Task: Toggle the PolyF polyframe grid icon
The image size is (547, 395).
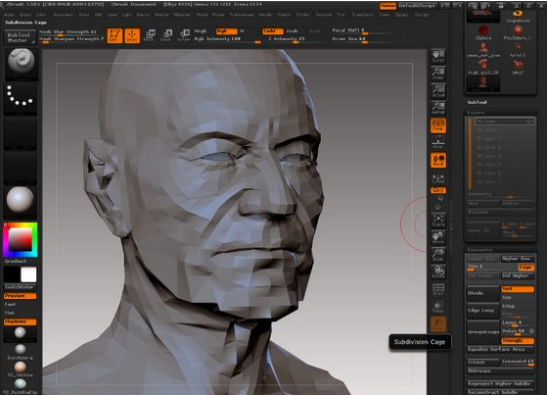Action: 438,290
